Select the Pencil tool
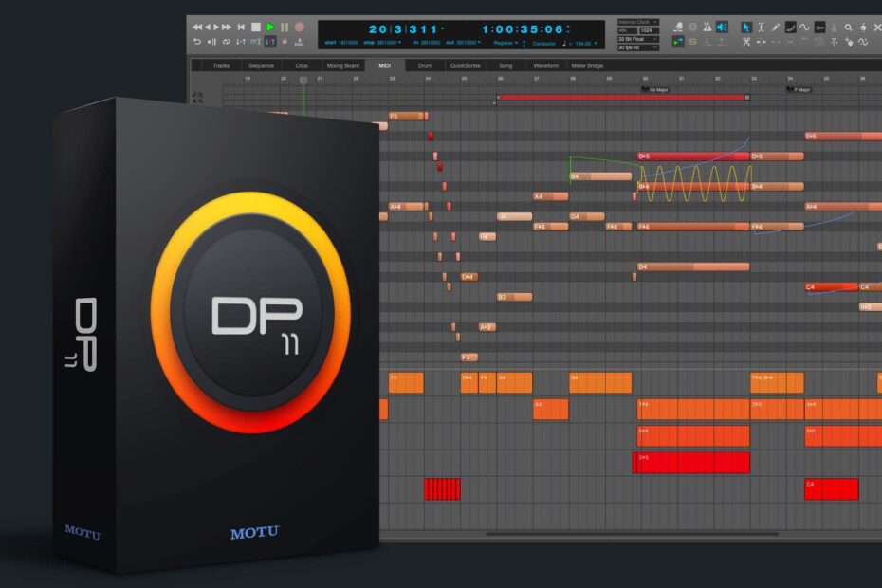The width and height of the screenshot is (882, 588). (775, 27)
